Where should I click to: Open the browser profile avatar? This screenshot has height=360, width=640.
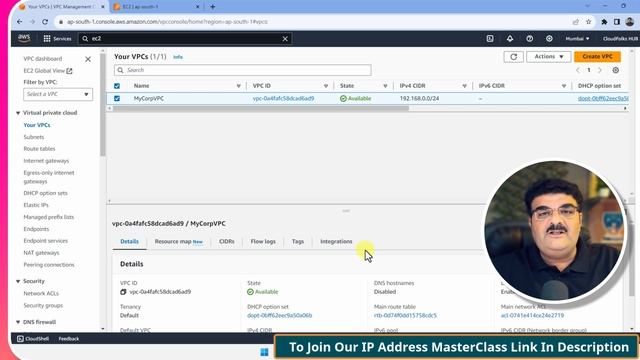(x=630, y=22)
